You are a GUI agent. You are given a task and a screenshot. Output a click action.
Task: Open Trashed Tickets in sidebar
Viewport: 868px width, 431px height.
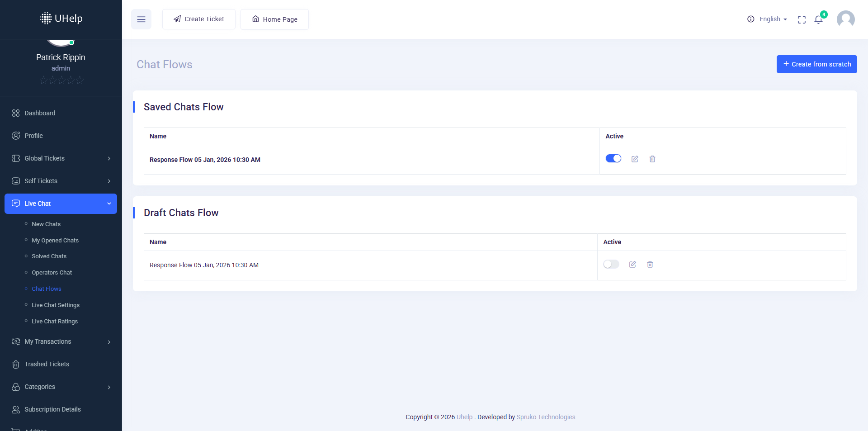point(47,364)
